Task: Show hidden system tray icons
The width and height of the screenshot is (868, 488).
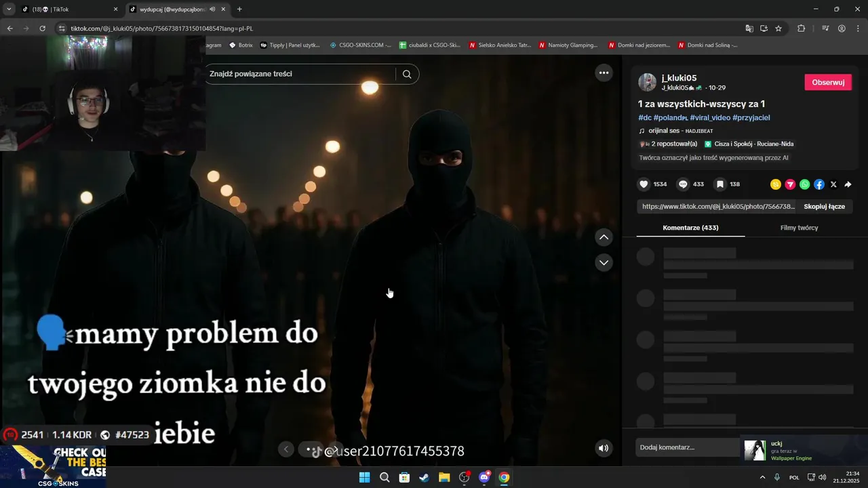Action: tap(762, 477)
